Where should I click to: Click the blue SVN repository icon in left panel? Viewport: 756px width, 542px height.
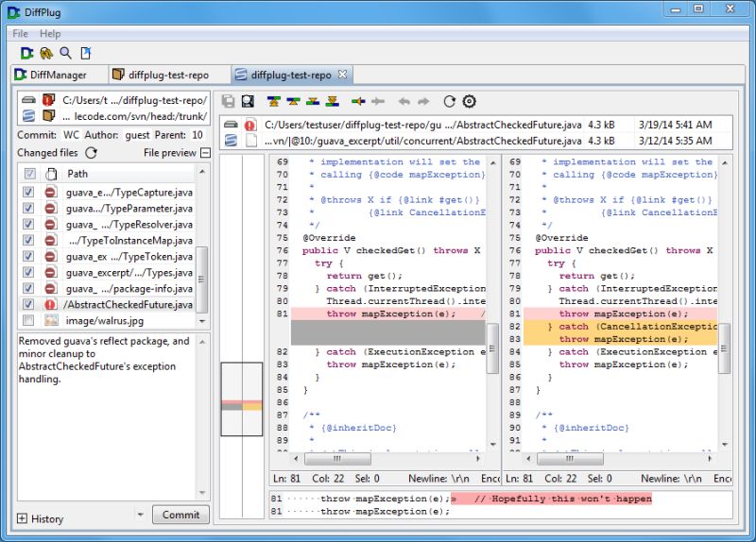point(29,116)
